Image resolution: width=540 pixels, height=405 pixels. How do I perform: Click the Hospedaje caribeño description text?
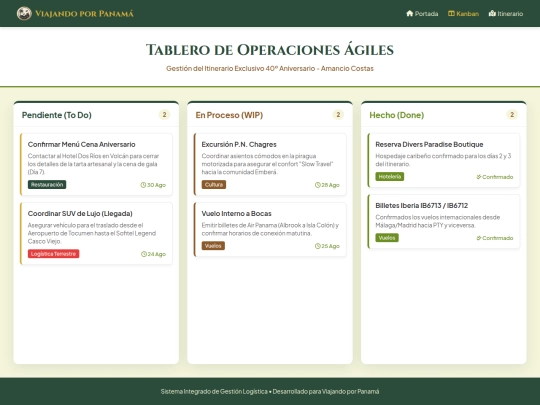444,160
